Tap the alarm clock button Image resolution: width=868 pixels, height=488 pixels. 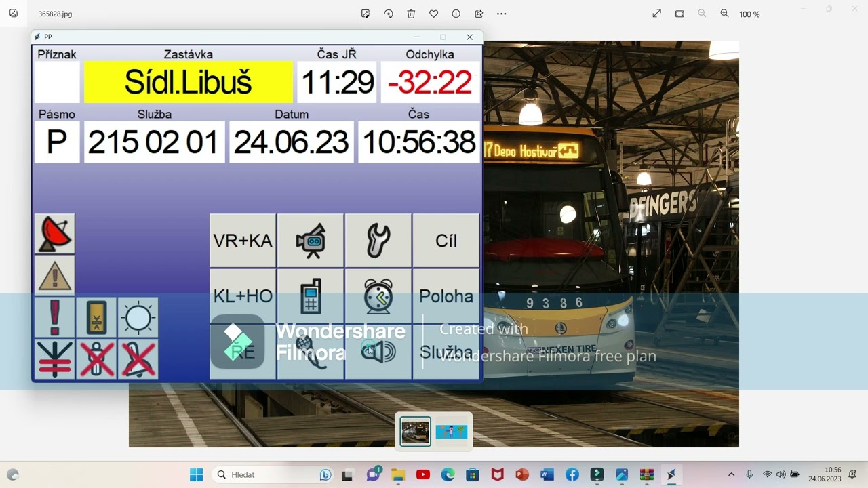point(378,296)
